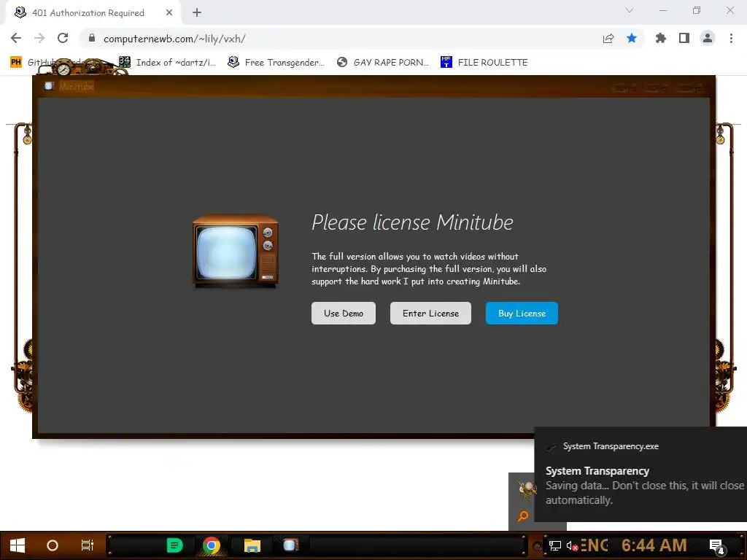Click the bee tray icon

tap(527, 490)
